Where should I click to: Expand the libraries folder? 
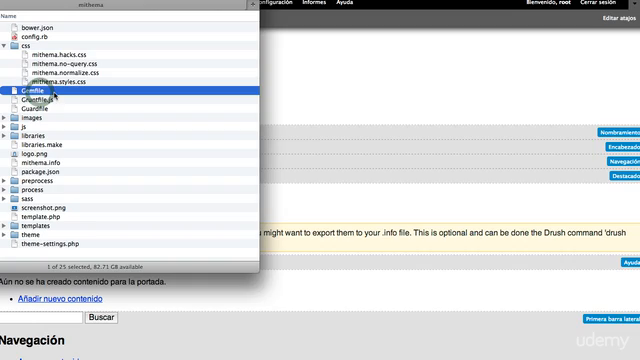pyautogui.click(x=4, y=136)
